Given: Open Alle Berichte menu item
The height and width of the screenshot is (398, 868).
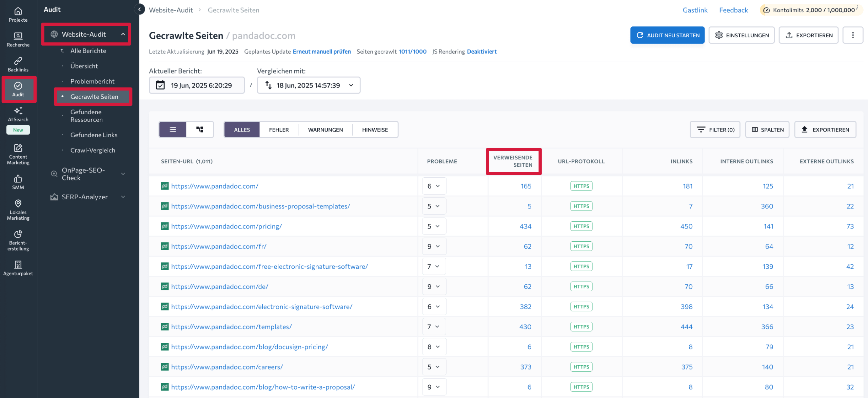Looking at the screenshot, I should click(x=88, y=51).
